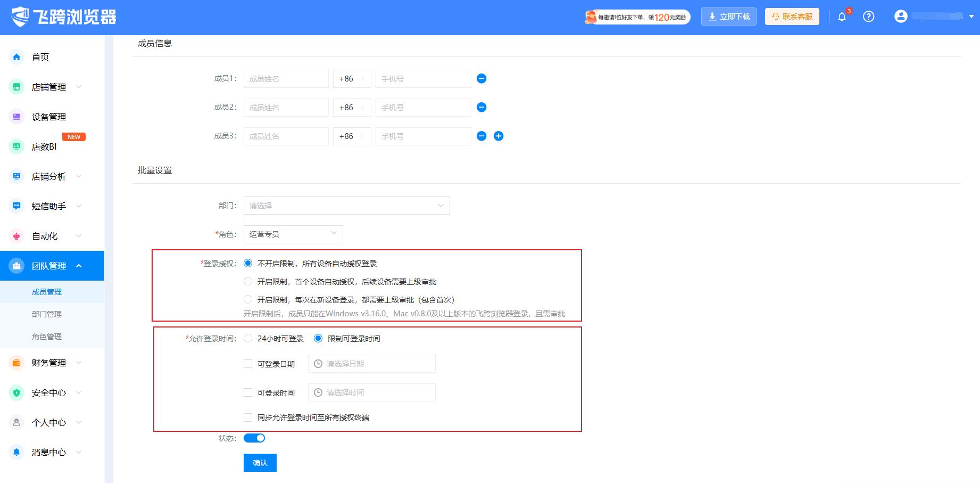Image resolution: width=980 pixels, height=483 pixels.
Task: Click the 店铺分析 sidebar icon
Action: click(x=16, y=176)
